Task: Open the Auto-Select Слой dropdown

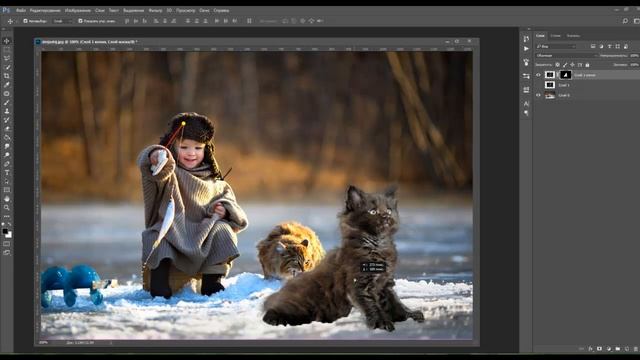Action: pos(62,20)
